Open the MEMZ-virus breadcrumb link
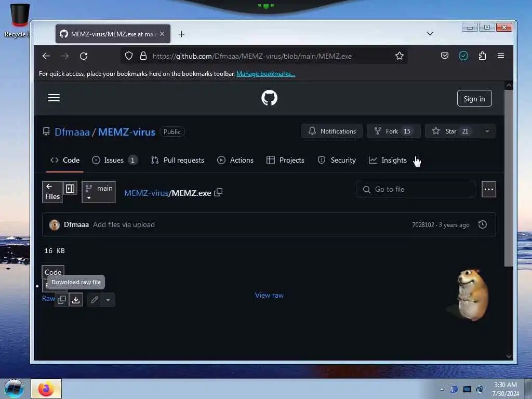The height and width of the screenshot is (399, 532). pyautogui.click(x=146, y=193)
